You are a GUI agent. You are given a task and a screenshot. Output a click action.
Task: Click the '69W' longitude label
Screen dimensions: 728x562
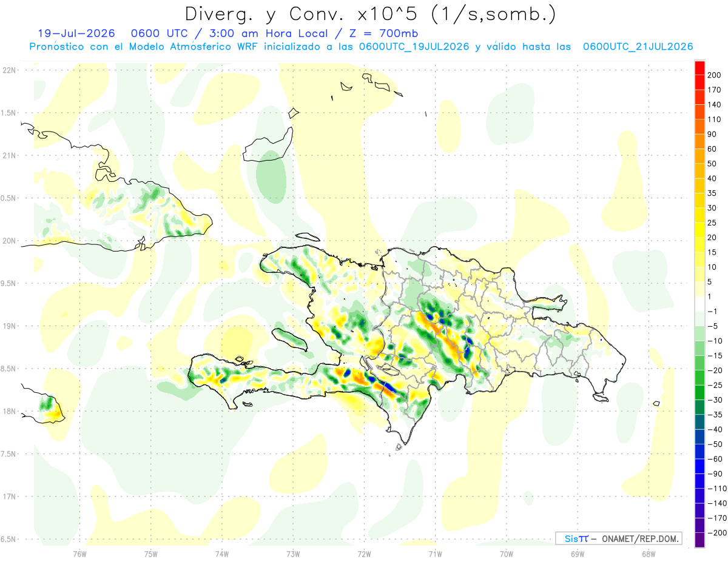click(x=577, y=554)
